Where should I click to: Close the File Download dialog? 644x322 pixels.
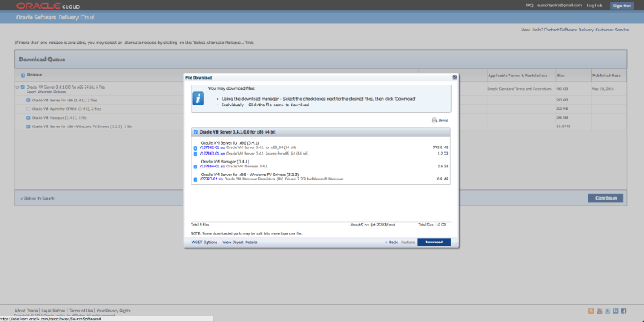point(455,77)
